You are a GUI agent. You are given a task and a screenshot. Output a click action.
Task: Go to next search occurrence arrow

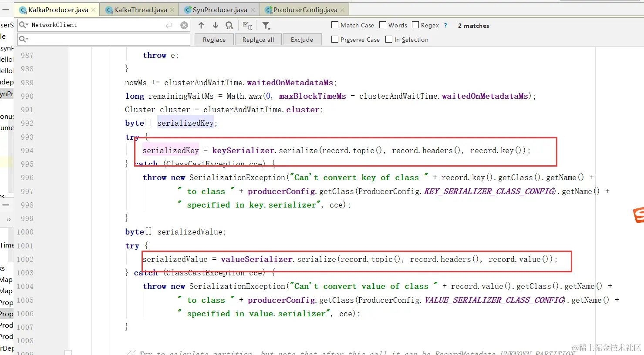pos(215,25)
